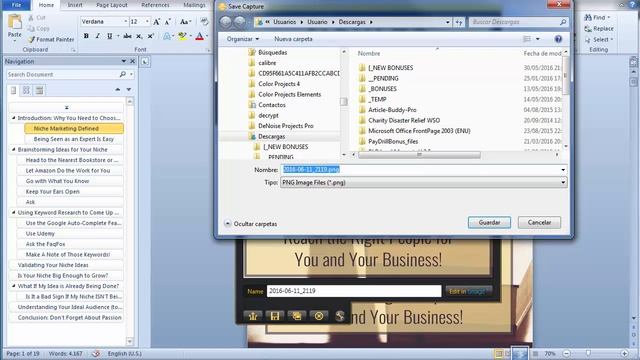The width and height of the screenshot is (640, 360).
Task: Apply the yellow text highlight color
Action: (182, 36)
